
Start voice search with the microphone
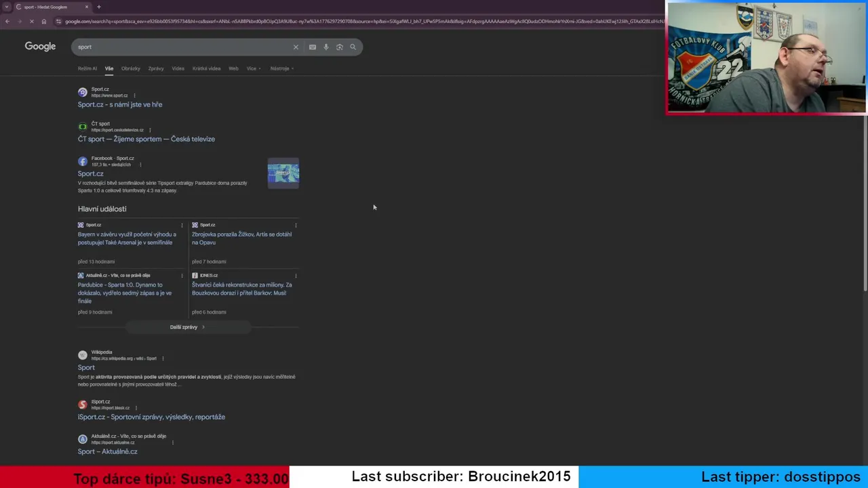pos(326,47)
